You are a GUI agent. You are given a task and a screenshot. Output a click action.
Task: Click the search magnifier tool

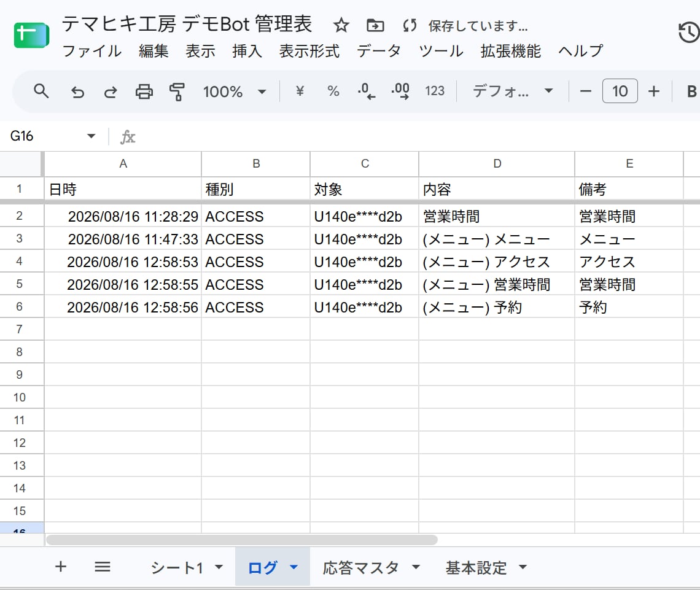(41, 91)
